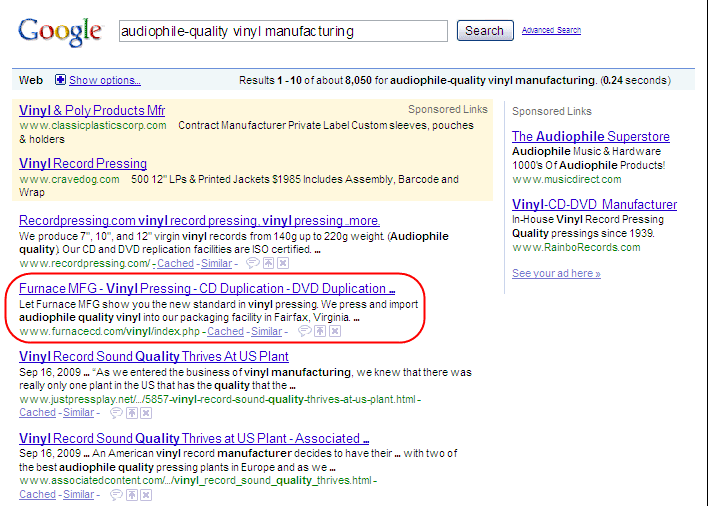Click remove X icon for furnacecd.com result
708x506 pixels.
(335, 331)
